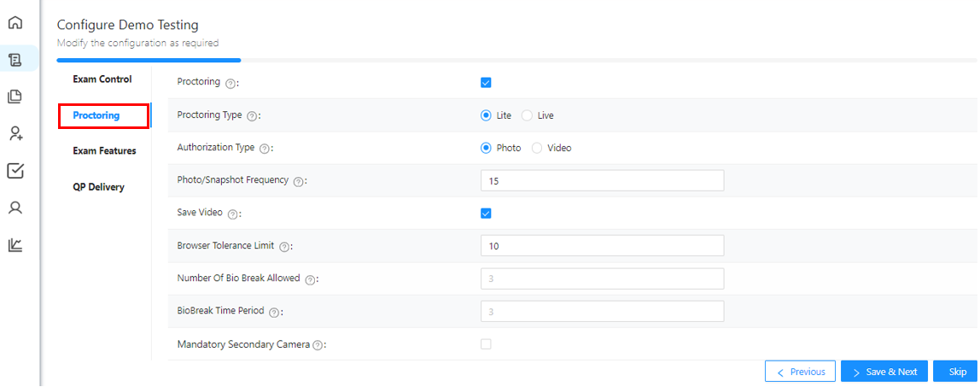980x387 pixels.
Task: Select the exam scroll icon in sidebar
Action: [15, 60]
